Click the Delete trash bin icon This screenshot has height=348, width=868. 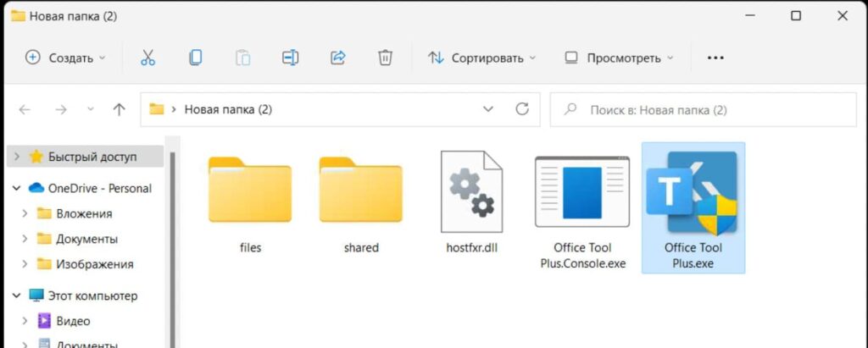click(385, 58)
